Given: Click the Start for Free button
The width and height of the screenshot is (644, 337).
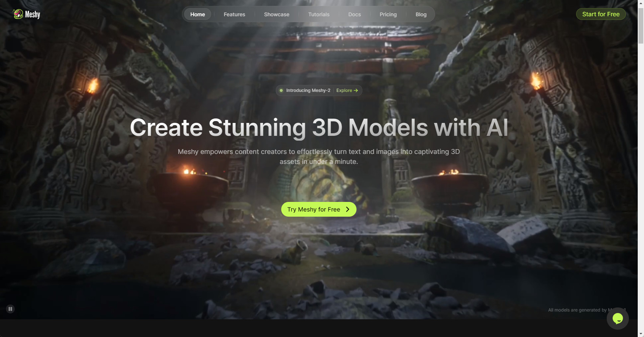Looking at the screenshot, I should 601,14.
